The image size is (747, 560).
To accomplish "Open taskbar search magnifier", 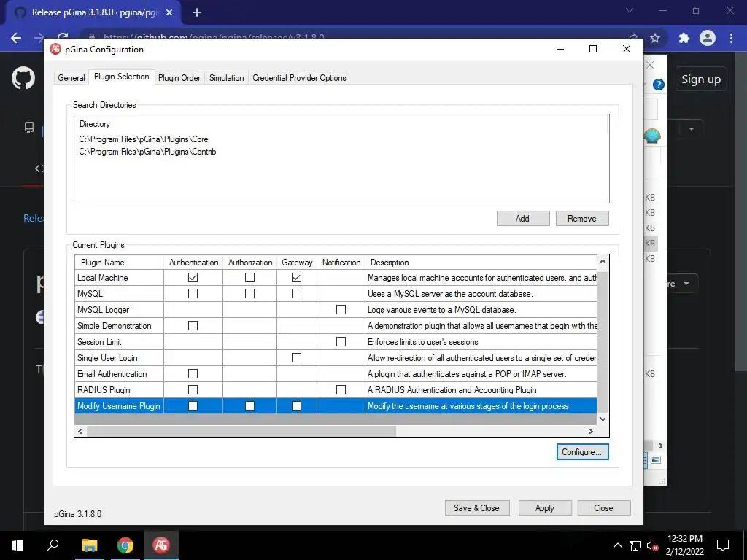I will pos(53,545).
